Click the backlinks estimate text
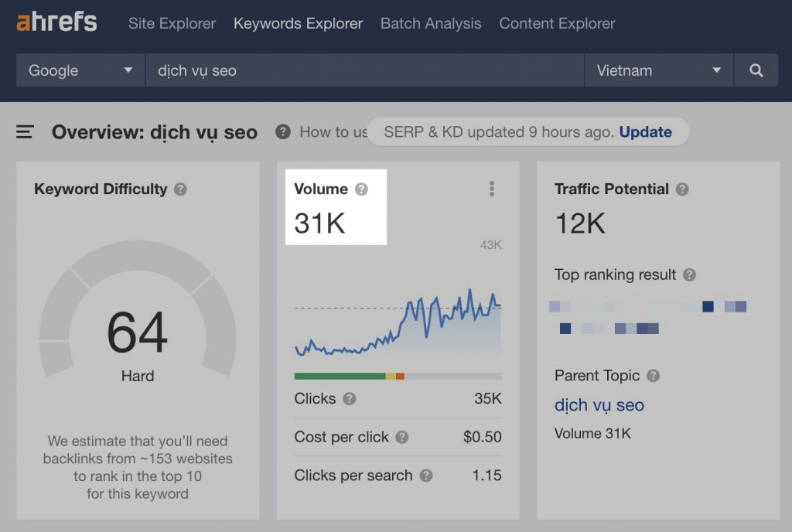Screen dimensions: 792x532 [138, 467]
